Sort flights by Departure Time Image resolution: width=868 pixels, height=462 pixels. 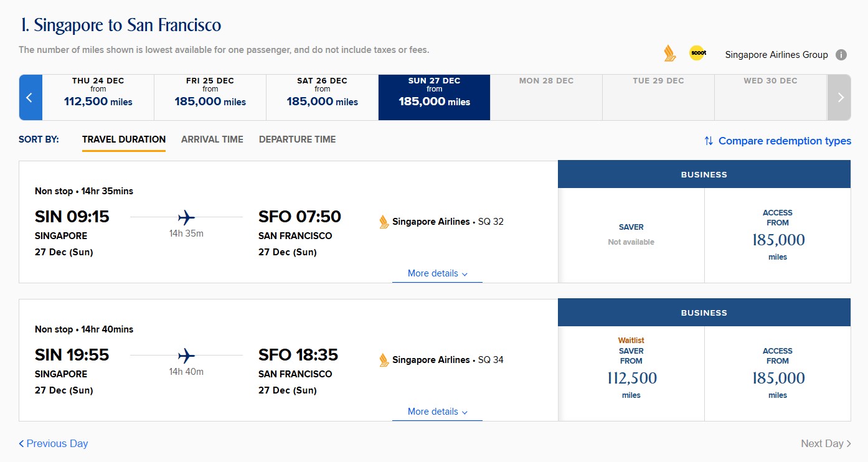pos(297,139)
